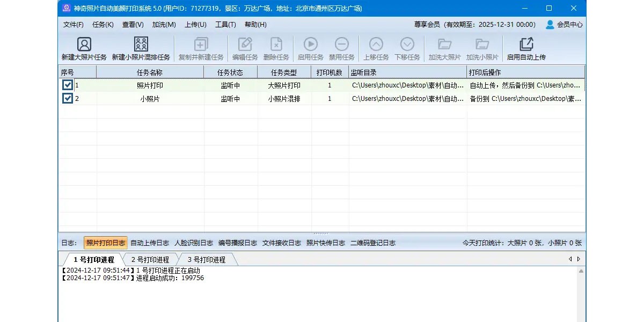644x322 pixels.
Task: Select 自动上传日志 log button
Action: click(150, 243)
